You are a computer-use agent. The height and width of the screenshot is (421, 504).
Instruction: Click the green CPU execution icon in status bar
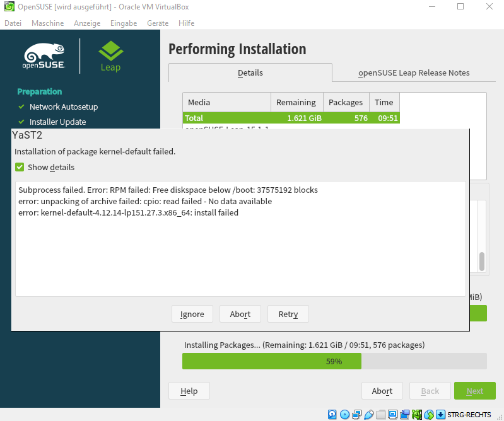pos(417,415)
